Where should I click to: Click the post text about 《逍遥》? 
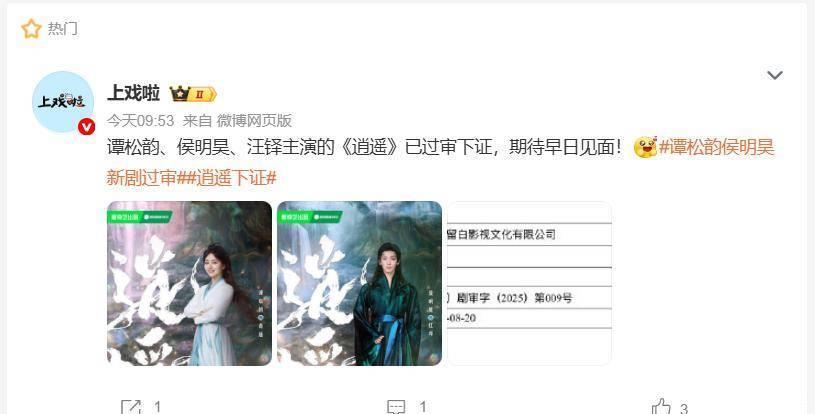[x=364, y=148]
